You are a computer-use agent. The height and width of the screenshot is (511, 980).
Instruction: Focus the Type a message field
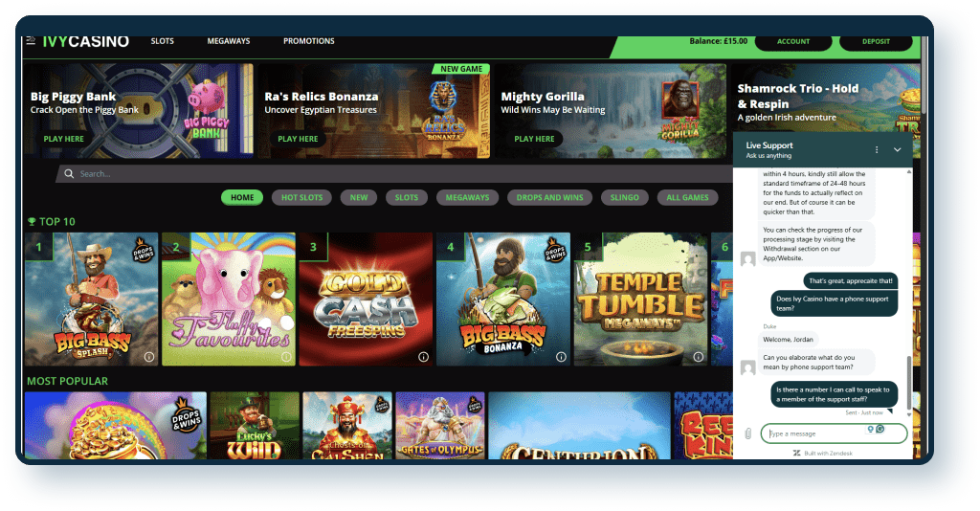pyautogui.click(x=813, y=433)
